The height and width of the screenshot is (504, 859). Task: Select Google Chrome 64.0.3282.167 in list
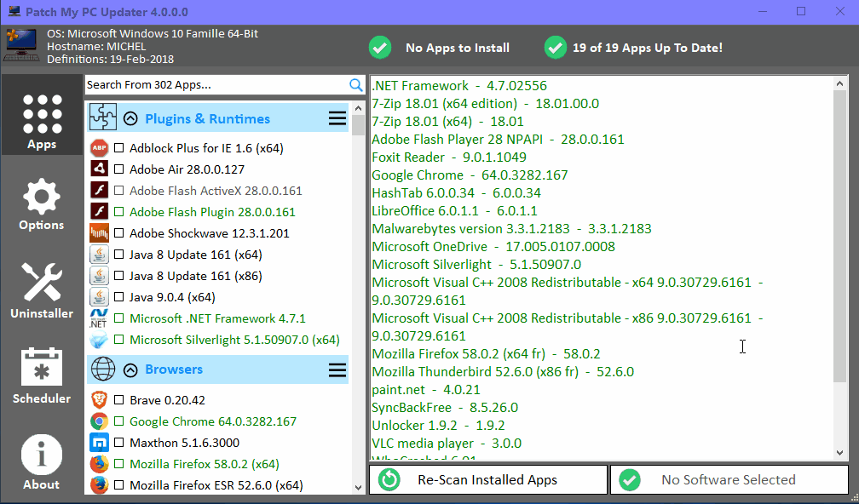(x=213, y=421)
